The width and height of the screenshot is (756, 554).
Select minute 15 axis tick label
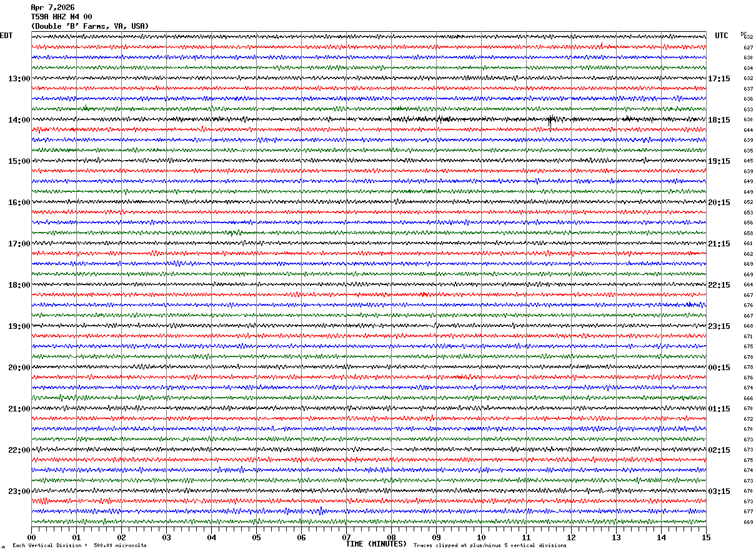[x=705, y=538]
